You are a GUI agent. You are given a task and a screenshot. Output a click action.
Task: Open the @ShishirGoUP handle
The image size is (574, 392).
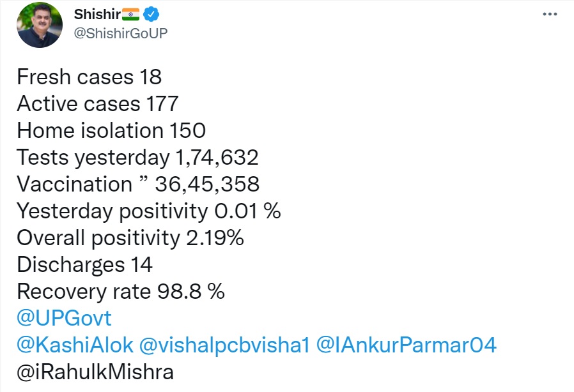click(x=121, y=33)
